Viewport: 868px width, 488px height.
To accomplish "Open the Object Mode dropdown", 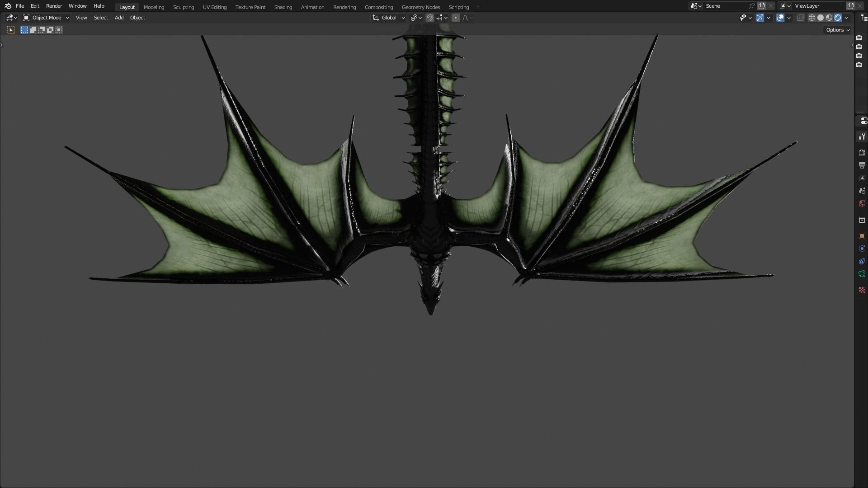I will [x=46, y=18].
